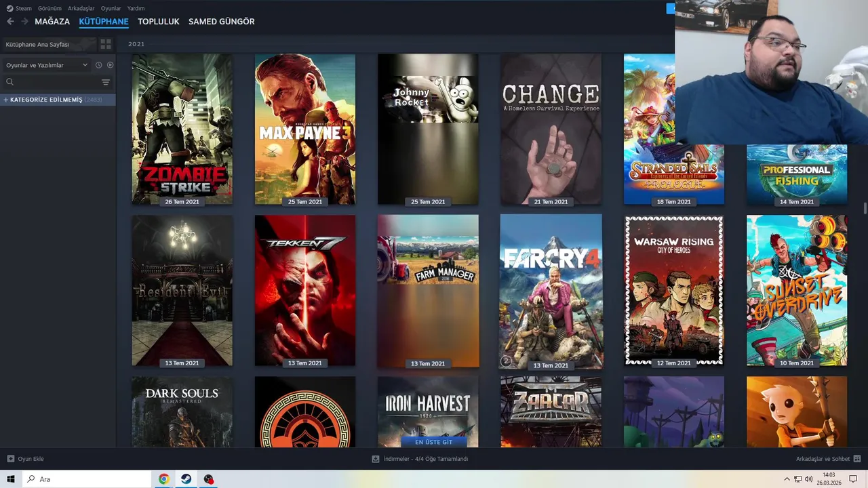Expand the Oyunlar ve Yazılımlar dropdown
This screenshot has height=488, width=868.
[x=47, y=65]
